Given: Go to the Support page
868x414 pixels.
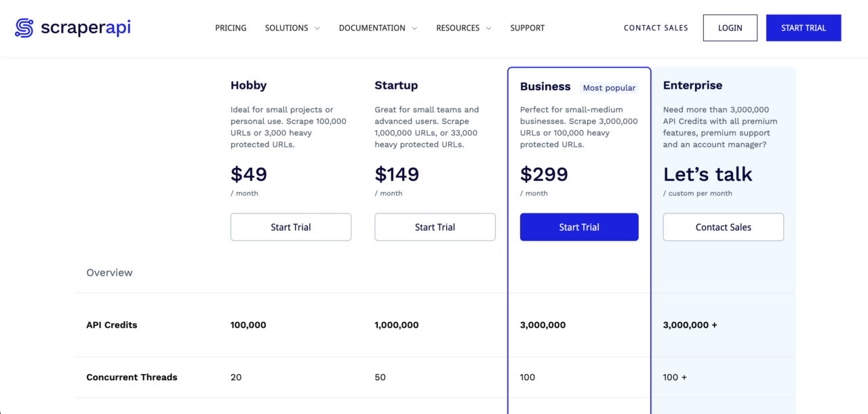Looking at the screenshot, I should tap(527, 28).
